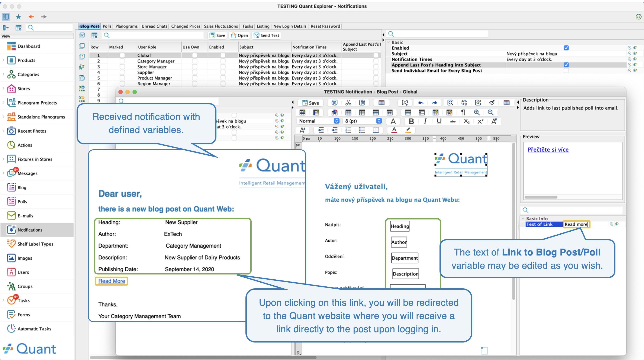Check the Use Own box in the Category Manager row

(x=194, y=61)
